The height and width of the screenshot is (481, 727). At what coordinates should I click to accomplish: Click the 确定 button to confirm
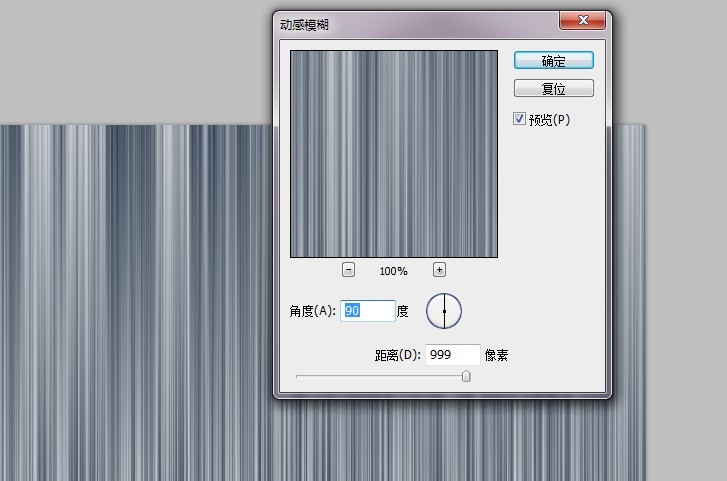pos(553,61)
